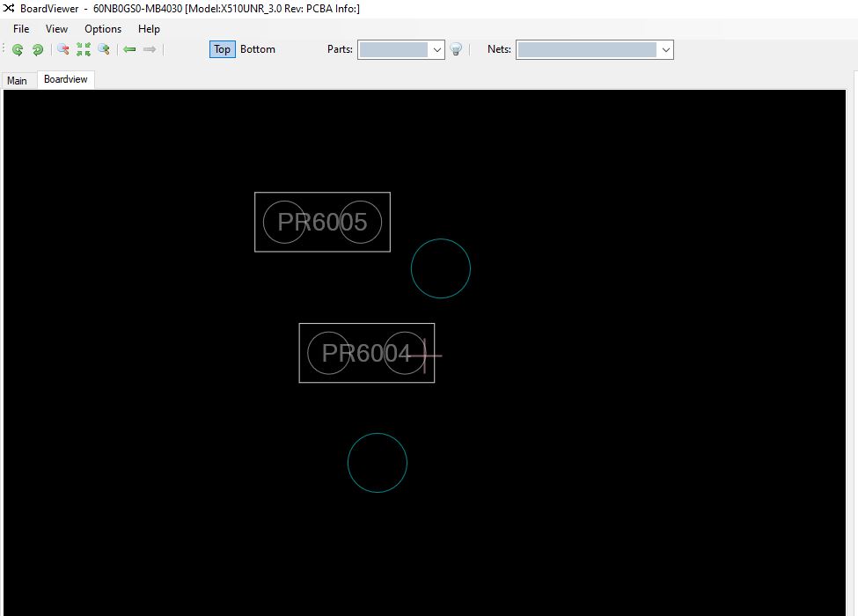Click the fit-to-window arrows icon
Image resolution: width=858 pixels, height=616 pixels.
tap(84, 50)
